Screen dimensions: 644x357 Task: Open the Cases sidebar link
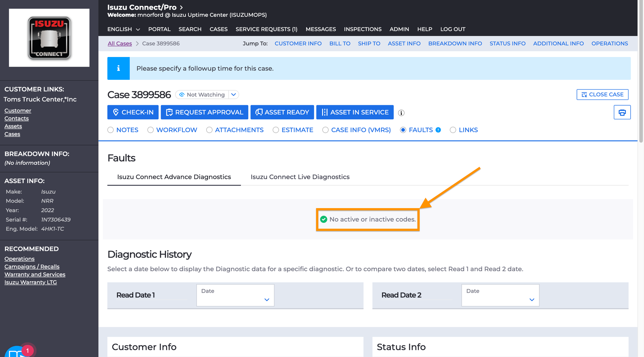tap(12, 134)
